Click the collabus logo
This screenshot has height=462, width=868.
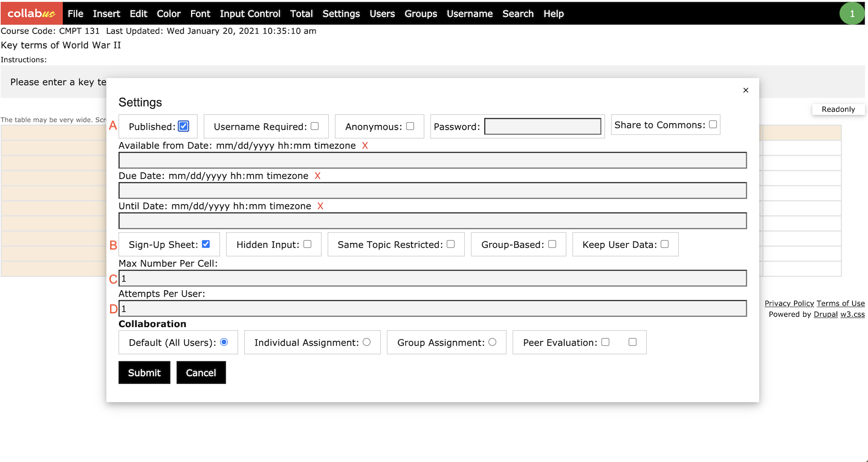[x=31, y=13]
